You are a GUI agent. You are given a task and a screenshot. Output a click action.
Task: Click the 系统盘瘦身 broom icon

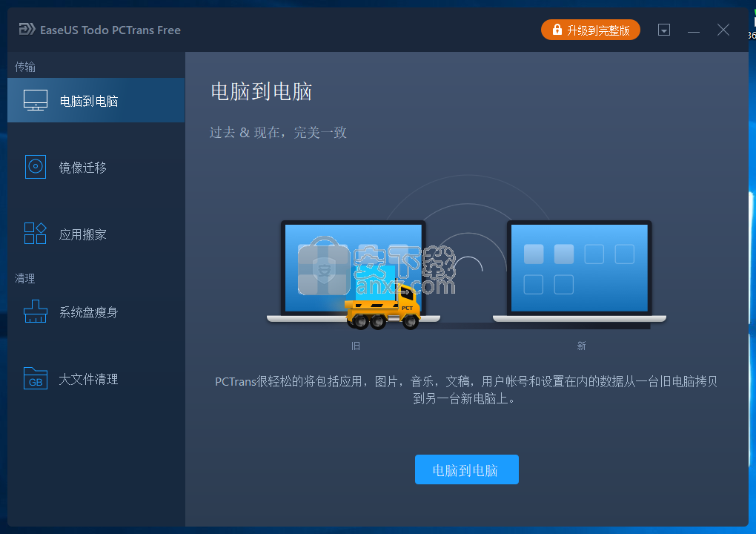pyautogui.click(x=35, y=311)
